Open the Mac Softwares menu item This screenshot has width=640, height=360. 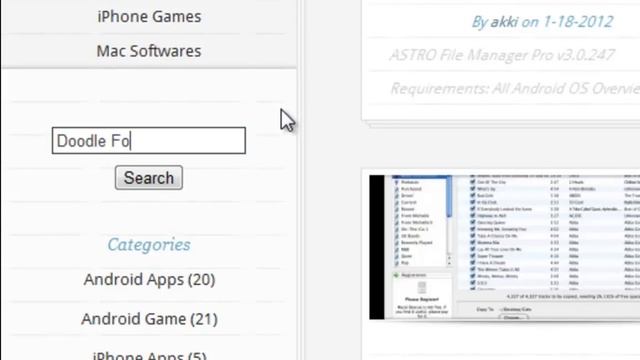pyautogui.click(x=149, y=51)
